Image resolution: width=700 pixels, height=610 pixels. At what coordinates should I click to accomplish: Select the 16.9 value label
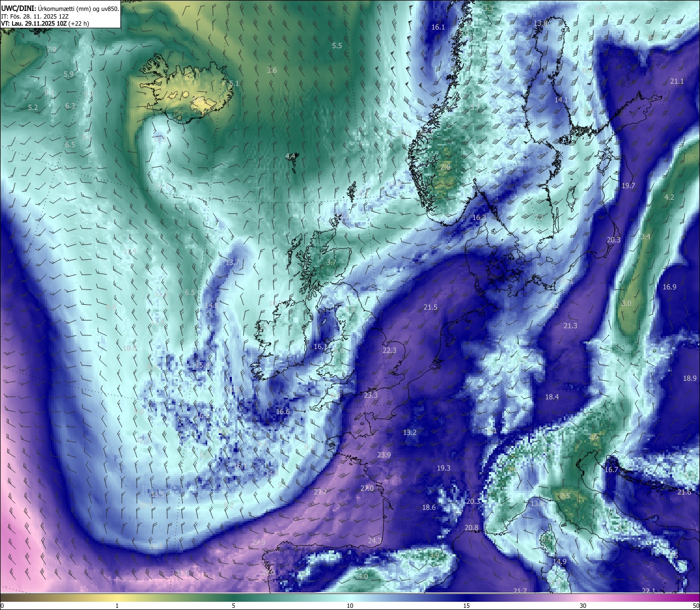(669, 287)
